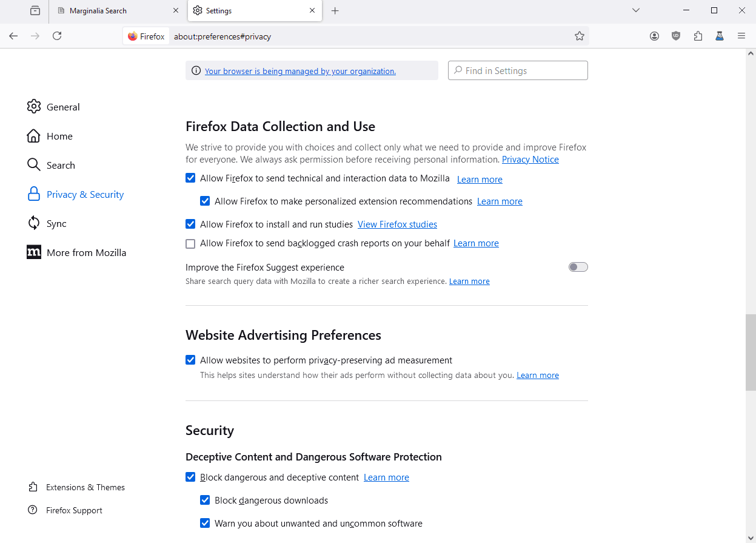Open Learn more for technical data

[480, 180]
